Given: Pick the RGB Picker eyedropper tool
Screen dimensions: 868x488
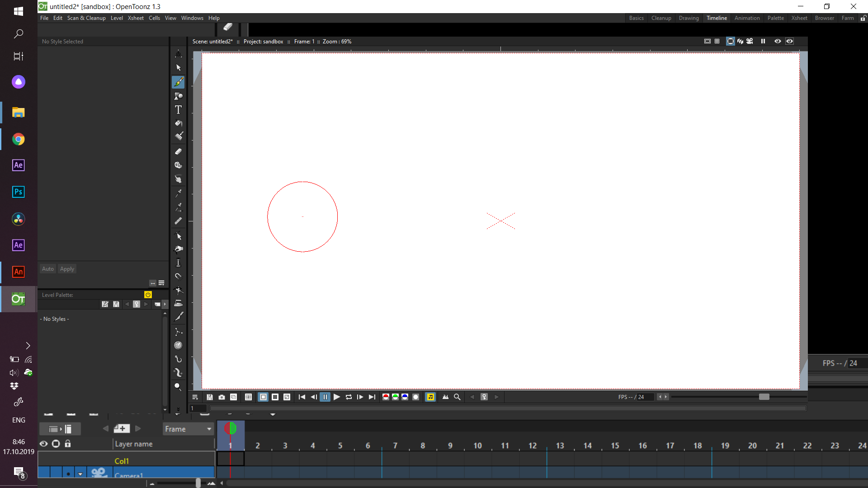Looking at the screenshot, I should pyautogui.click(x=178, y=207).
